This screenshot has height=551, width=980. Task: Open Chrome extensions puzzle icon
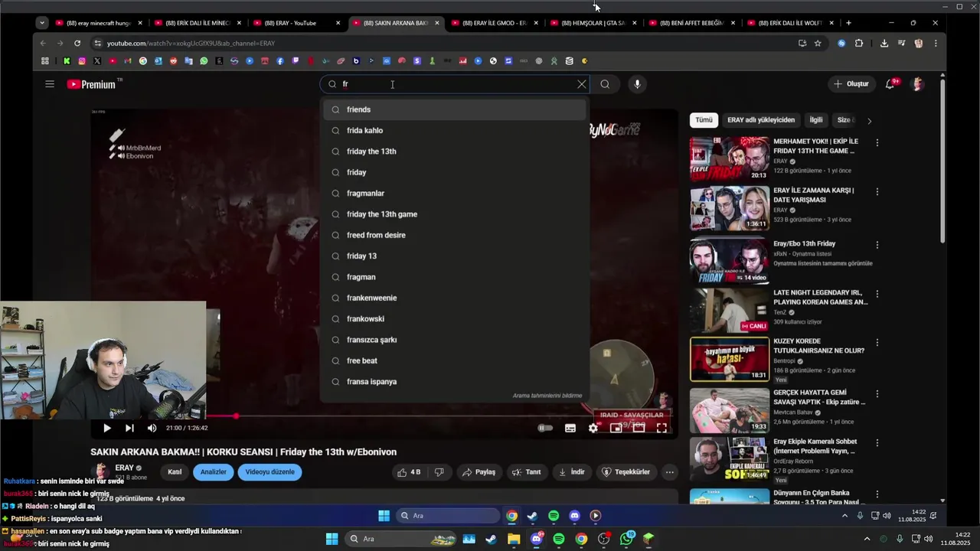pos(859,44)
